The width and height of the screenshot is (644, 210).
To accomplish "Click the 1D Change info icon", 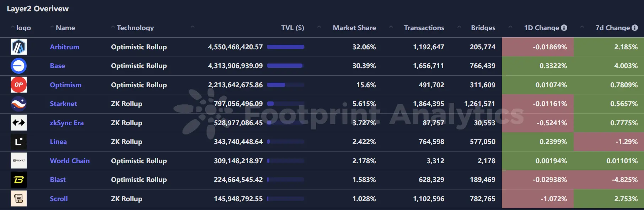I will click(x=564, y=28).
